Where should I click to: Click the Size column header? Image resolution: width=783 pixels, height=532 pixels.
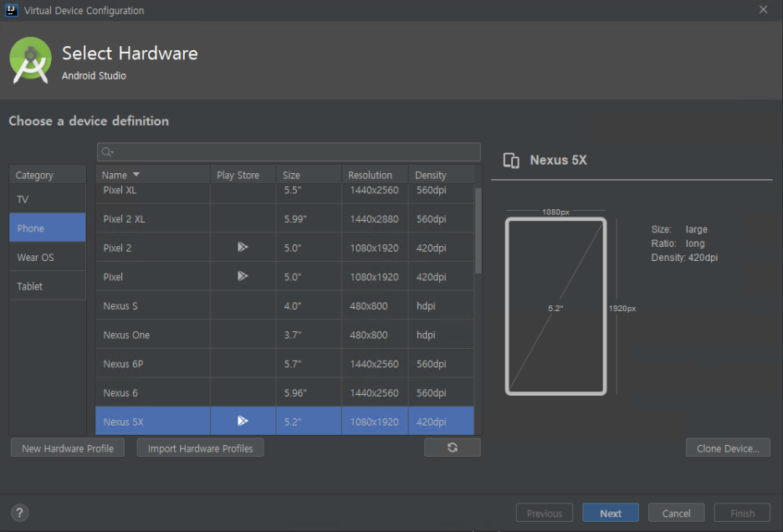click(309, 175)
